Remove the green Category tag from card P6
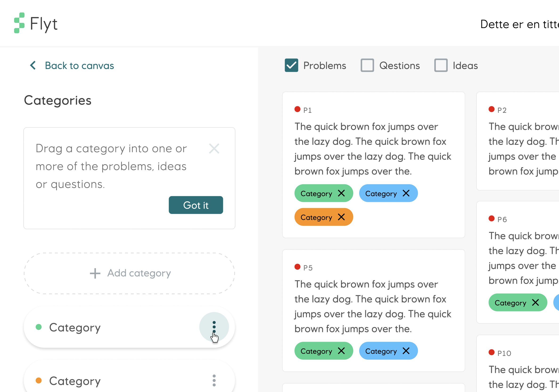This screenshot has width=559, height=392. coord(536,302)
